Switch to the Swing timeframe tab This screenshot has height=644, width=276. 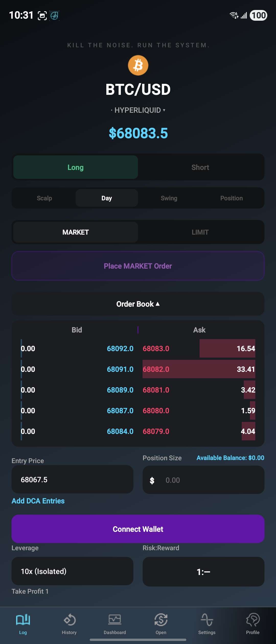[169, 198]
